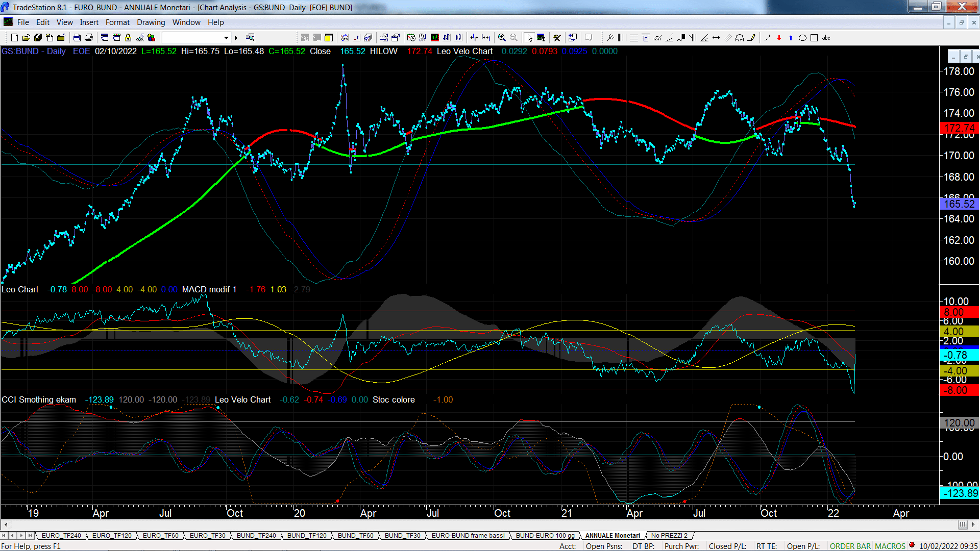
Task: Switch to the BUND_TF30 workspace tab
Action: tap(402, 536)
